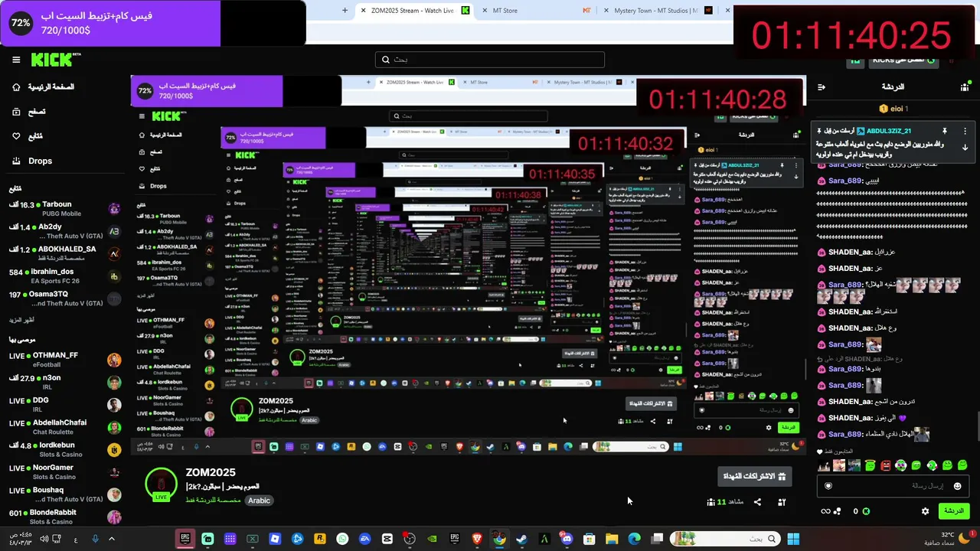980x551 pixels.
Task: Expand the followed list with أظهر المزيد
Action: (22, 320)
